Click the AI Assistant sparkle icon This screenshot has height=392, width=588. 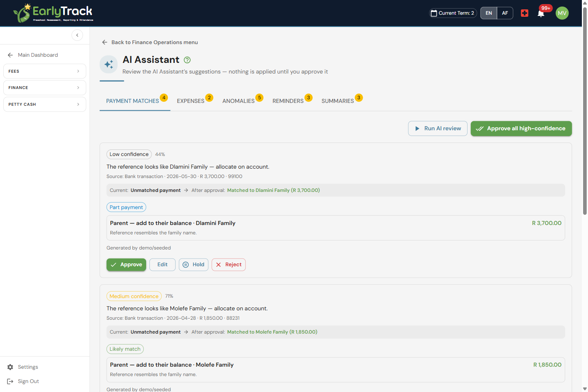pyautogui.click(x=109, y=65)
